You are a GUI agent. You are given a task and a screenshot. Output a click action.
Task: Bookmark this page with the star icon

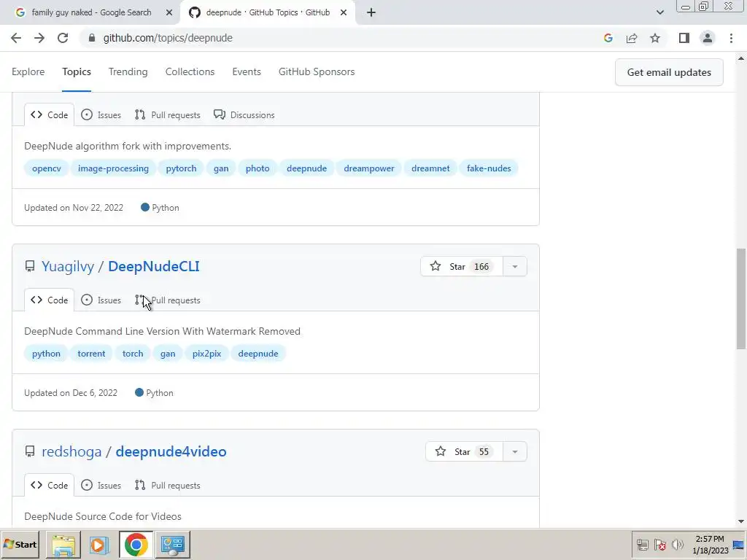pyautogui.click(x=655, y=38)
